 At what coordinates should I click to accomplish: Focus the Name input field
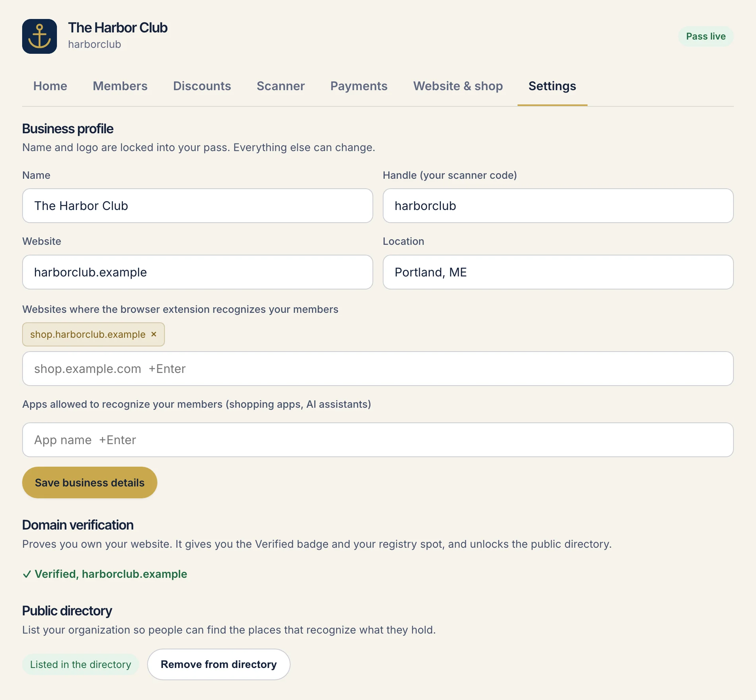(x=198, y=206)
